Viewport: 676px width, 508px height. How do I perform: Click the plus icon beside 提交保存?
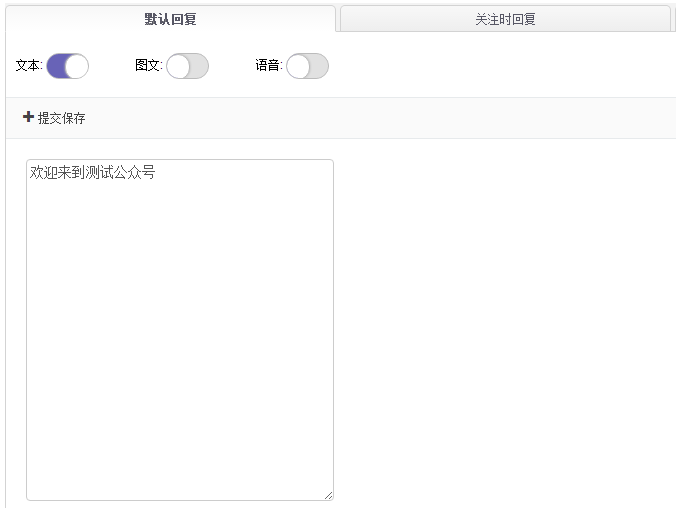pyautogui.click(x=28, y=117)
